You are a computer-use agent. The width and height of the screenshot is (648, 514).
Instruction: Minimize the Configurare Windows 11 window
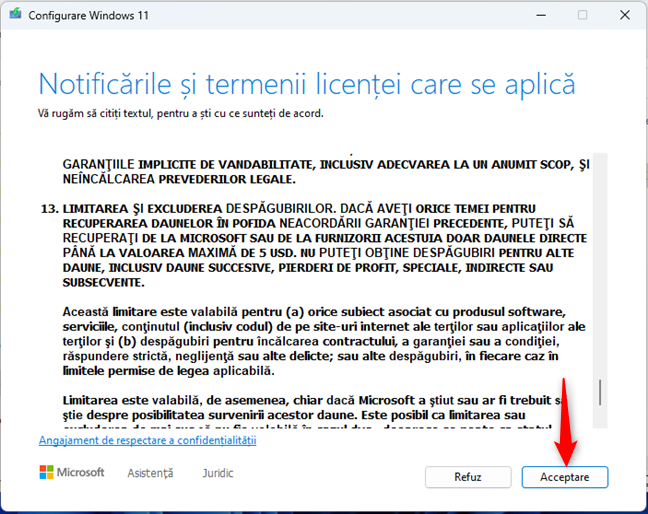(x=541, y=15)
